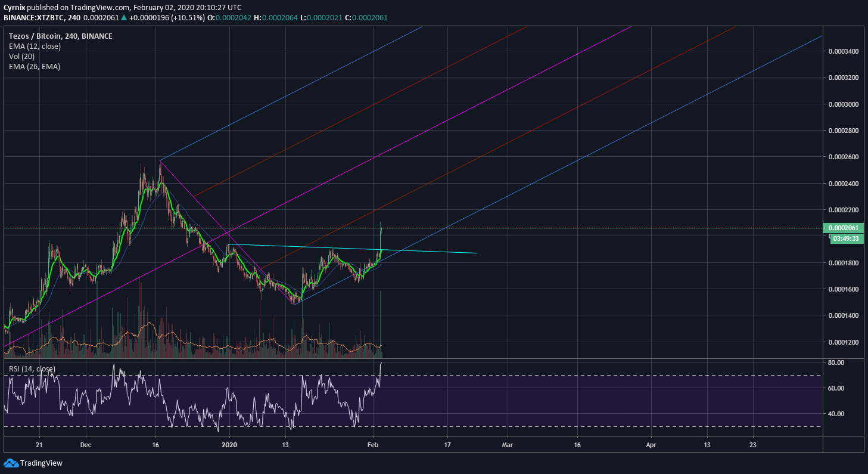Image resolution: width=868 pixels, height=474 pixels.
Task: Click the Apr label on the time axis
Action: tap(651, 445)
